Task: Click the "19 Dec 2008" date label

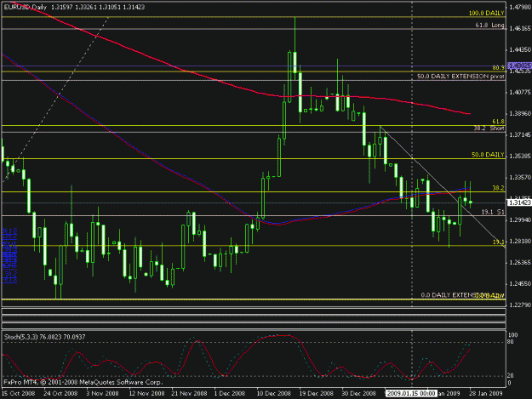Action: pos(316,394)
